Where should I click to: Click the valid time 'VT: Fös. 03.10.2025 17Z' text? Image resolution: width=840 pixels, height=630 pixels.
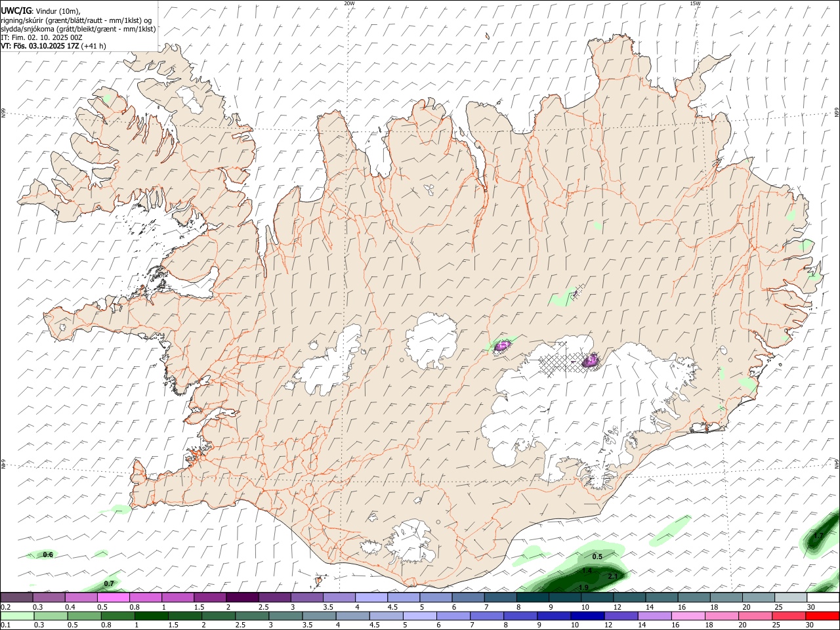point(40,46)
